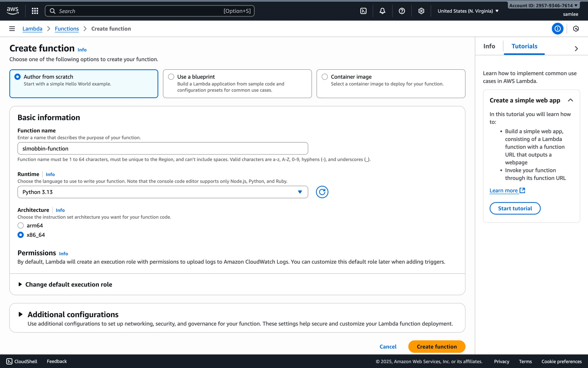The width and height of the screenshot is (588, 368).
Task: Launch CloudShell from the top bar icon
Action: 363,11
